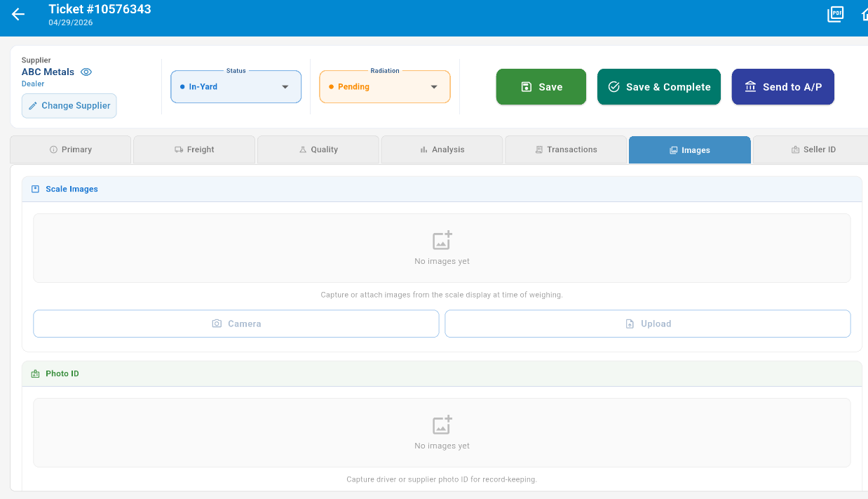Expand the Radiation dropdown arrow
The width and height of the screenshot is (868, 499).
tap(434, 87)
